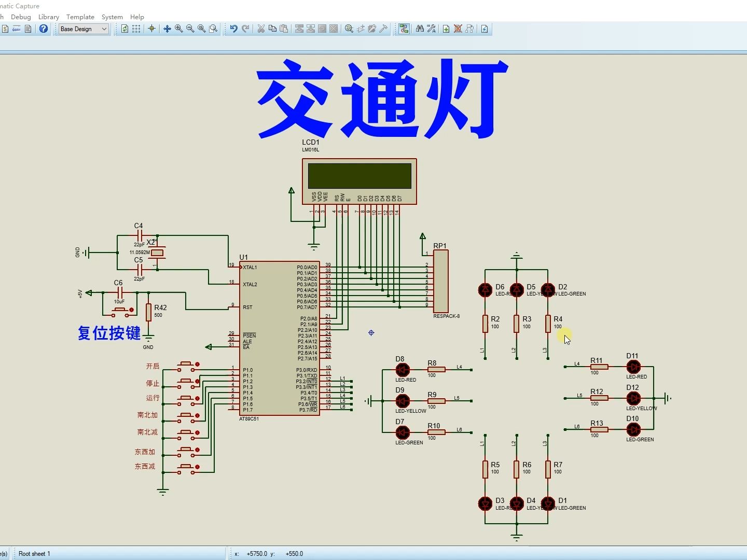This screenshot has width=747, height=560.
Task: Click the Decompose hammer icon
Action: coord(383,29)
